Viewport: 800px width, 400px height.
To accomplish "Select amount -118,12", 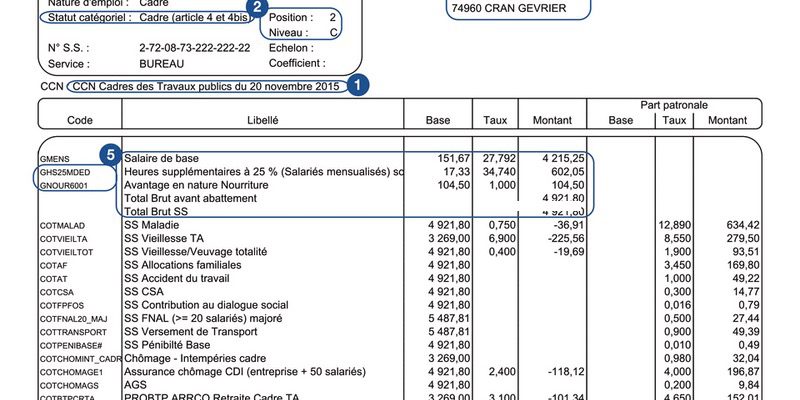I will [566, 371].
